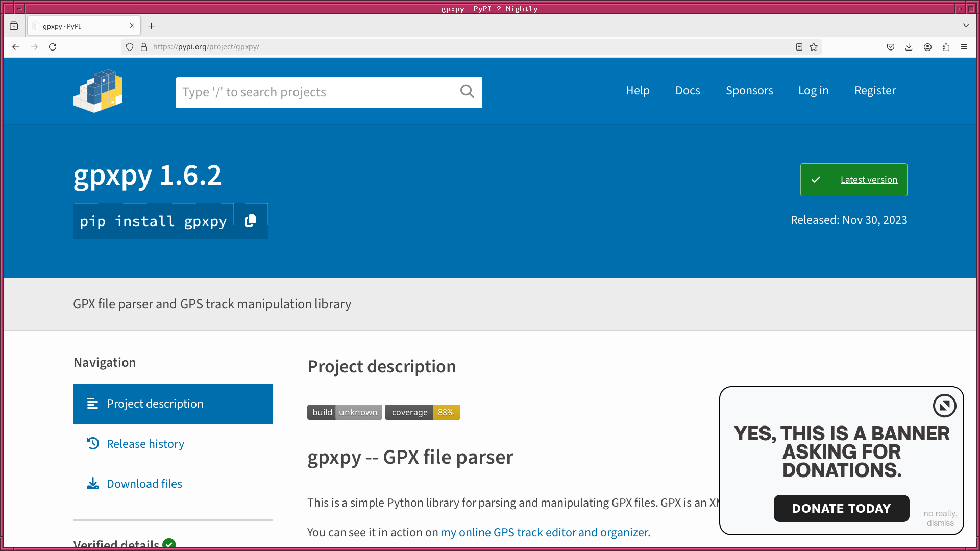This screenshot has width=980, height=551.
Task: Open the extensions puzzle icon
Action: 946,47
